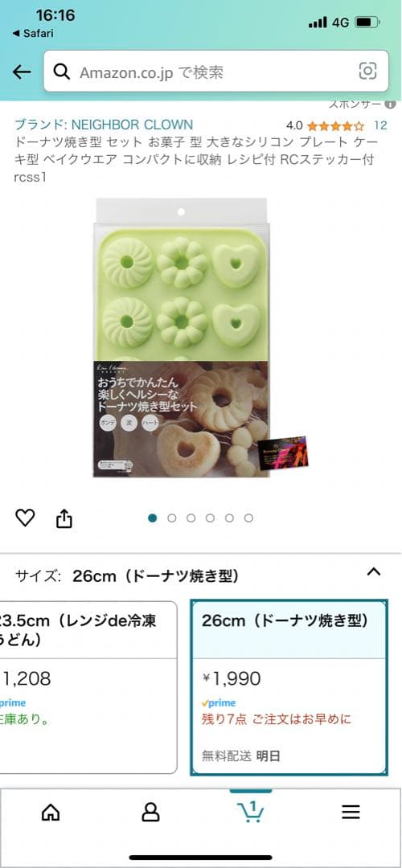Screen dimensions: 402x868
Task: Open camera scan search icon
Action: [367, 71]
